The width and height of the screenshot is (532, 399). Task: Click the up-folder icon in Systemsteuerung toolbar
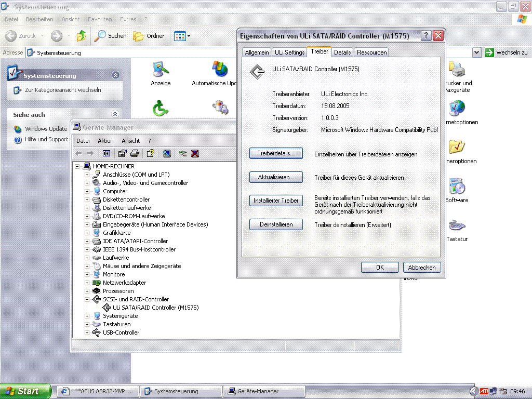point(82,36)
